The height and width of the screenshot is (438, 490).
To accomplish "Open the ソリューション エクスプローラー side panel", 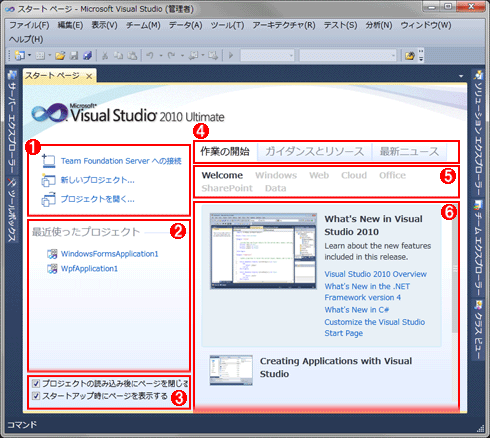I will point(478,134).
